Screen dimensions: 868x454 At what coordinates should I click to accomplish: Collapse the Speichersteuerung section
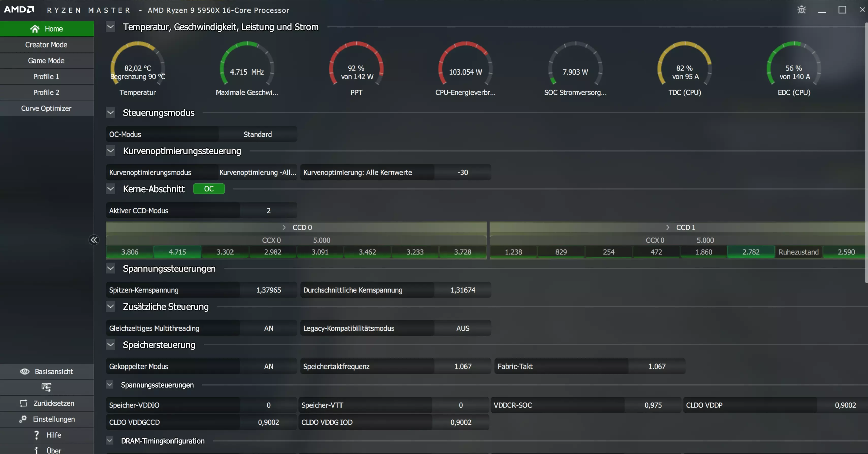click(111, 344)
